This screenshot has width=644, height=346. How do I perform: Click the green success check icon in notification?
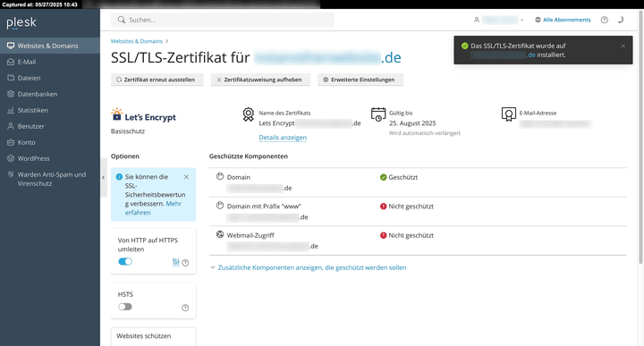(464, 46)
